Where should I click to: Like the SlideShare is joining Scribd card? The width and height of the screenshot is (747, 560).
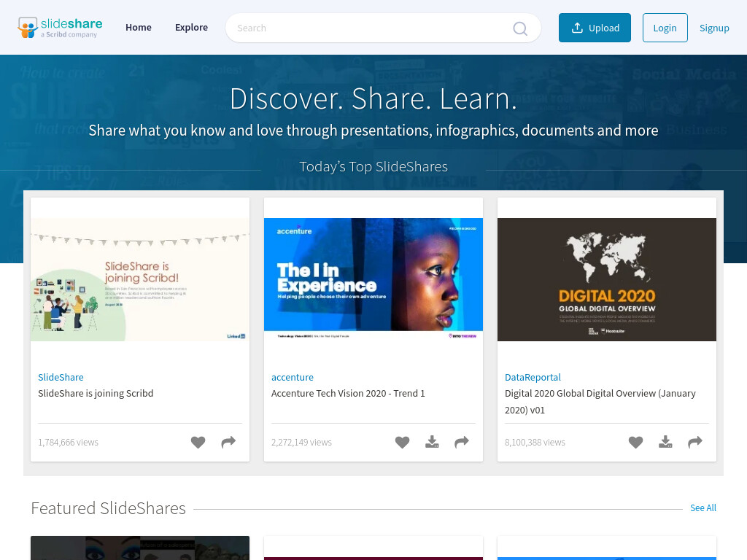(198, 443)
